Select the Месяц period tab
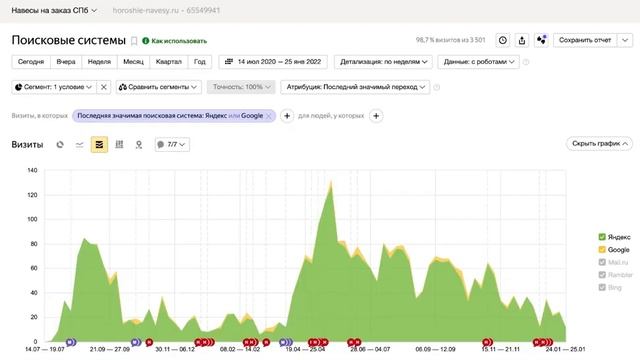Screen dimensions: 640x360 [x=133, y=62]
